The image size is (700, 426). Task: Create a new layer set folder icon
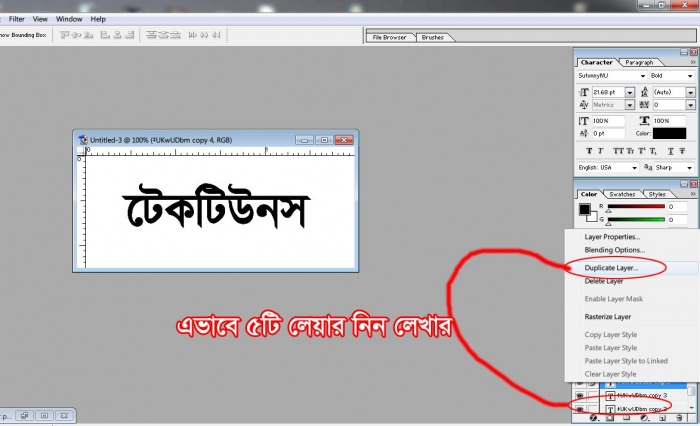(x=627, y=418)
